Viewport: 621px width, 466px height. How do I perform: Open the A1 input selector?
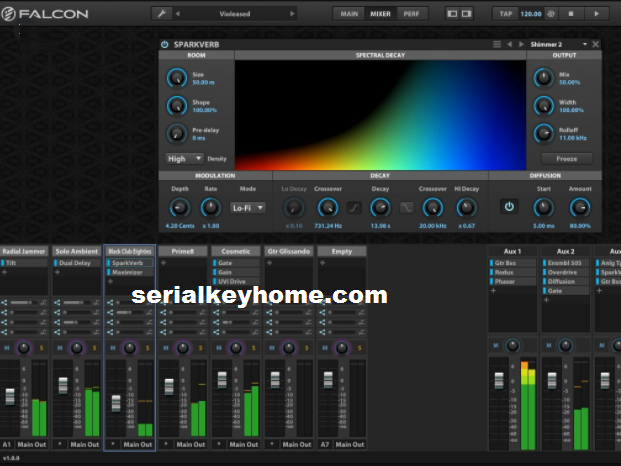click(x=7, y=445)
